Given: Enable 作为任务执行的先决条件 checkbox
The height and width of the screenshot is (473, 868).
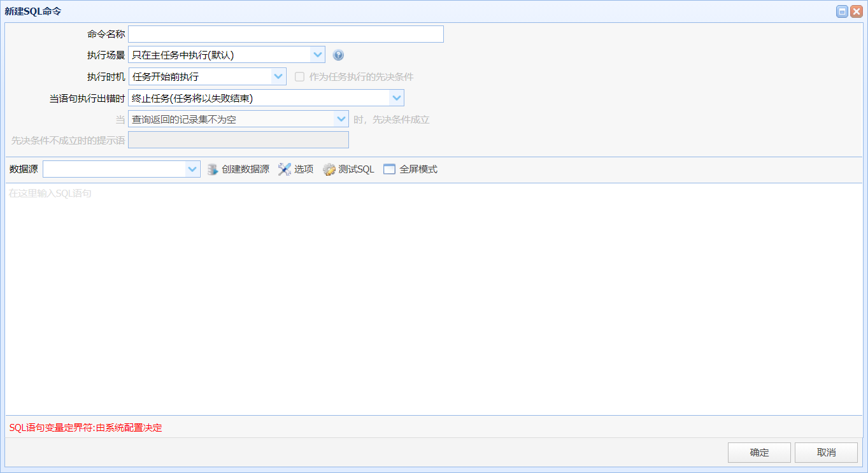Looking at the screenshot, I should pos(299,77).
